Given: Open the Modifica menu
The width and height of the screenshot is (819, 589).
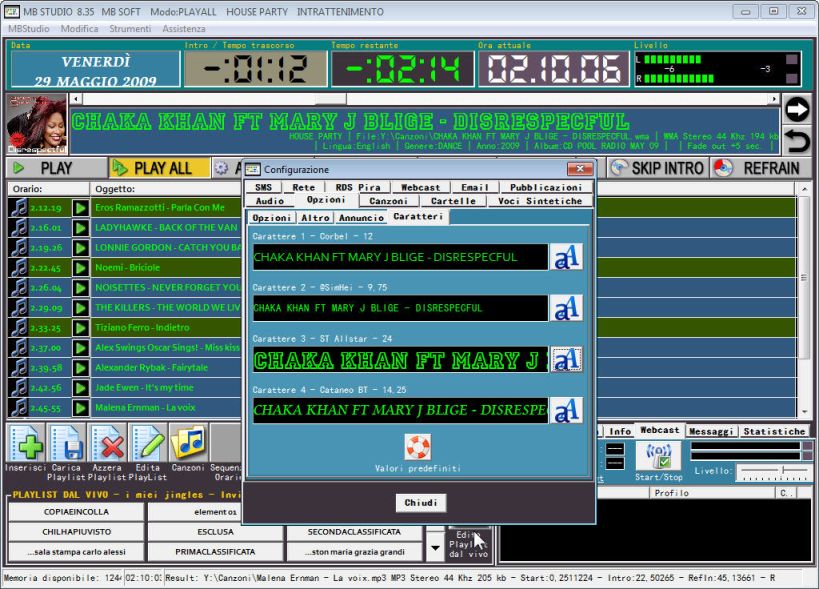Looking at the screenshot, I should click(x=79, y=29).
